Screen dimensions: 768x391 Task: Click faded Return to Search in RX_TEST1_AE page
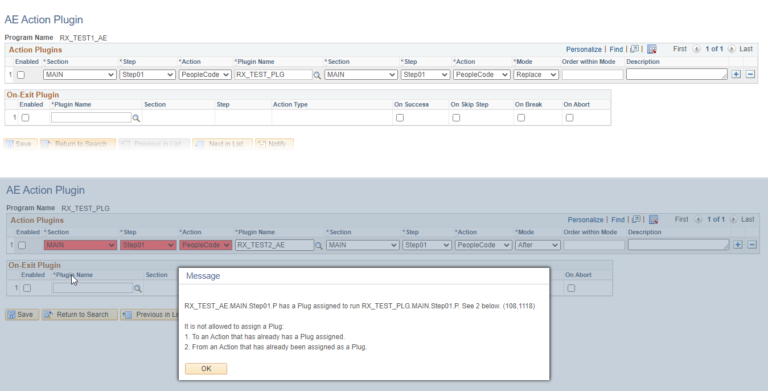coord(77,144)
